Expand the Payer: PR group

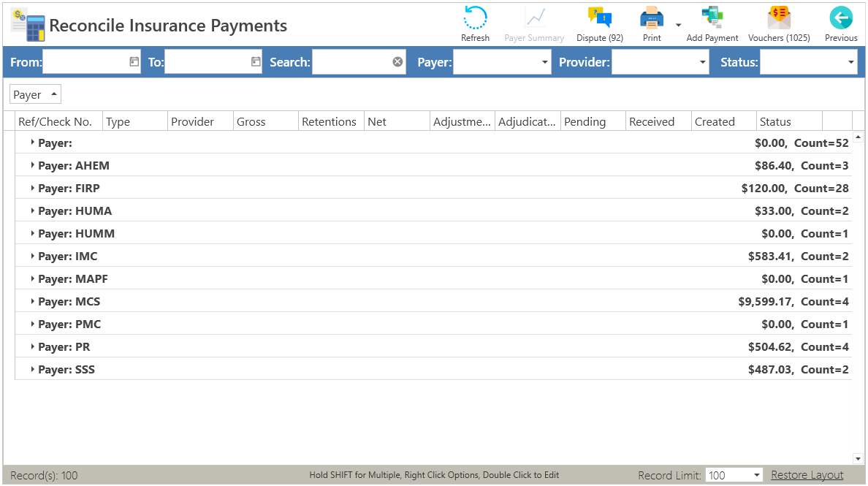click(x=32, y=346)
